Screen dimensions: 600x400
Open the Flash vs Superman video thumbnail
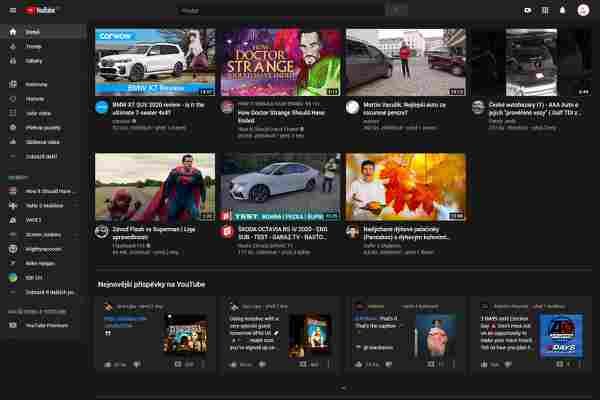click(155, 186)
